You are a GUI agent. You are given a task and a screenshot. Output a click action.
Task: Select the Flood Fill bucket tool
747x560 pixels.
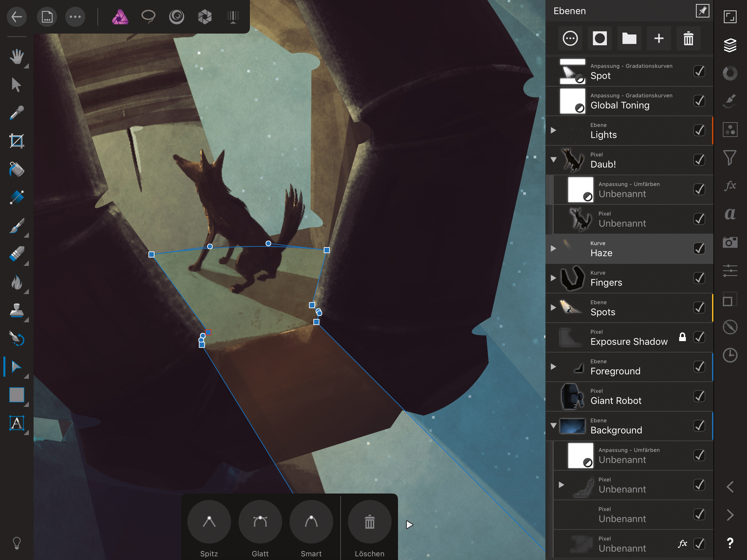pyautogui.click(x=16, y=170)
